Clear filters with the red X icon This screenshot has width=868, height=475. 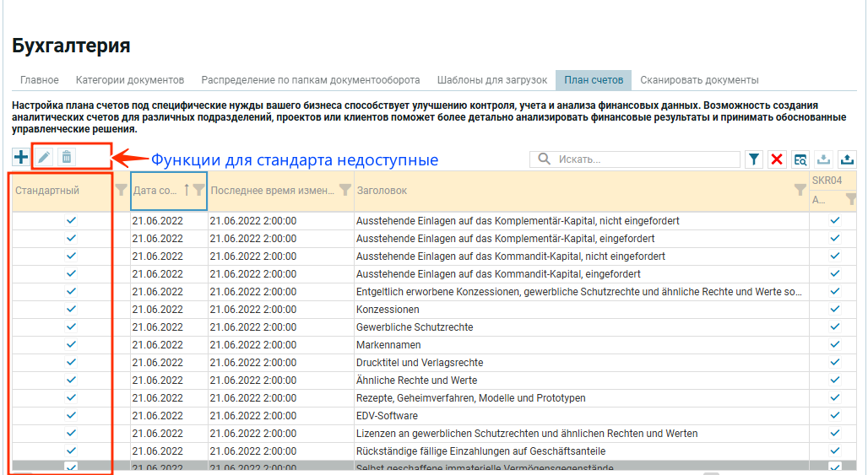click(777, 159)
